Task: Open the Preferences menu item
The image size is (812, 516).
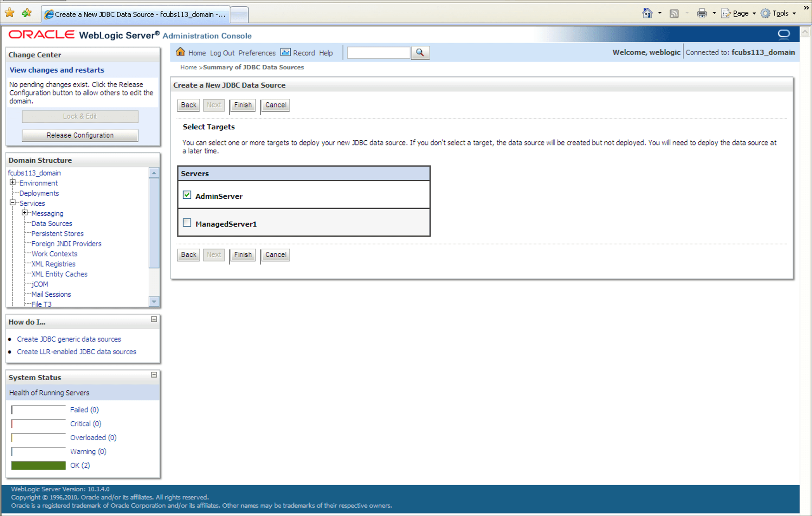Action: coord(257,53)
